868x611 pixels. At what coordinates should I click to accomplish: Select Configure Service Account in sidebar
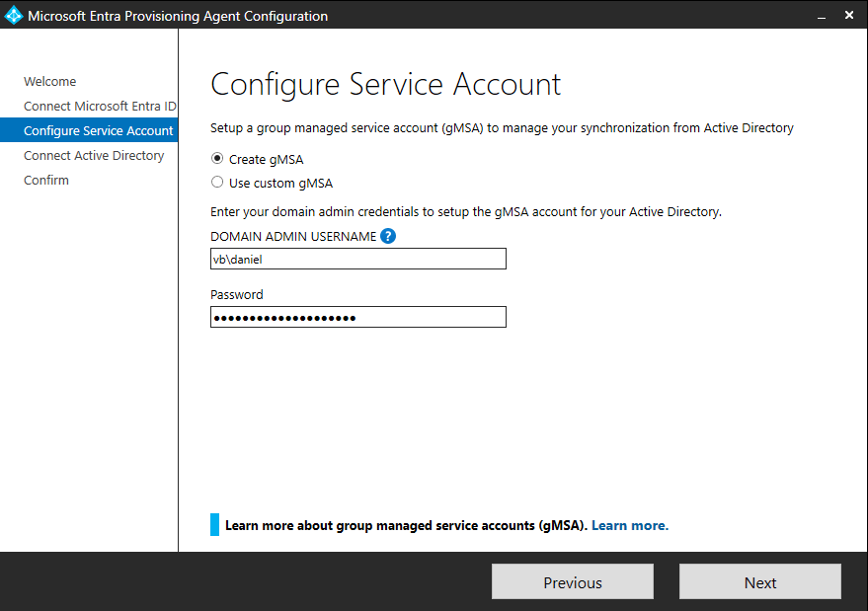(x=89, y=130)
